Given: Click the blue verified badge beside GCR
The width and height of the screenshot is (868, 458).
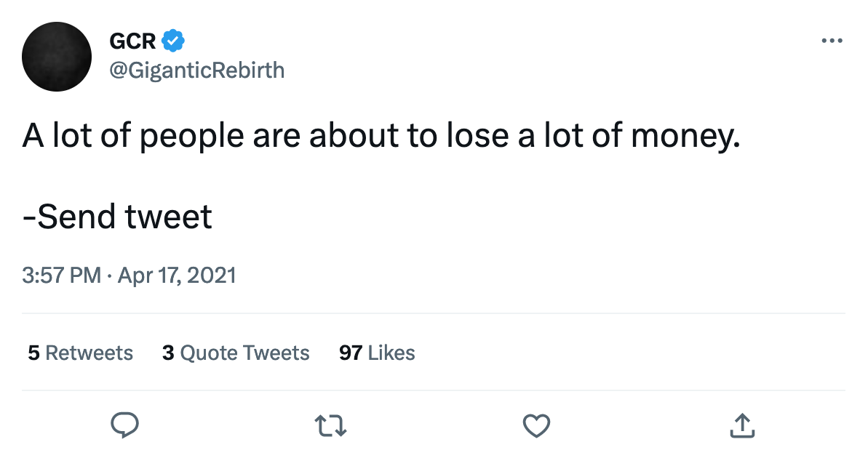Looking at the screenshot, I should (x=172, y=41).
